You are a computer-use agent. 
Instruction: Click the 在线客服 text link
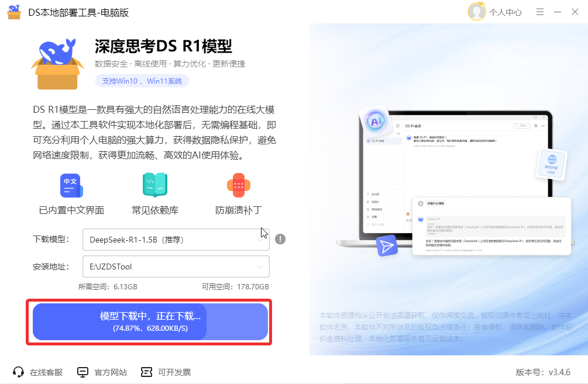(46, 372)
